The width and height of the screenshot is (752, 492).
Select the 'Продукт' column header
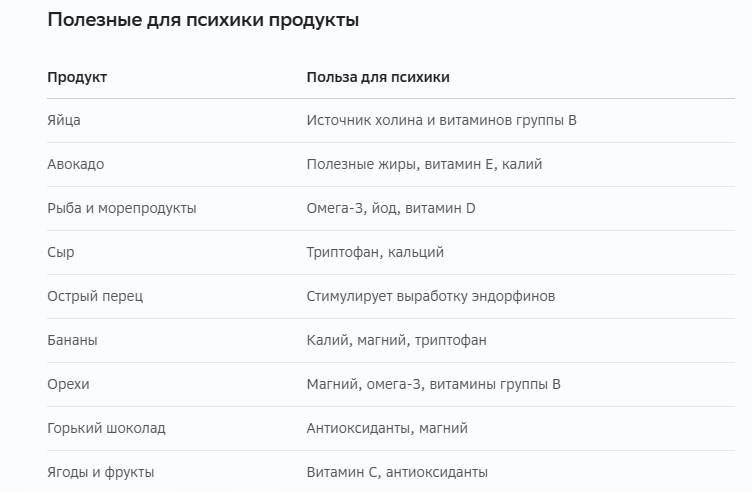click(77, 77)
